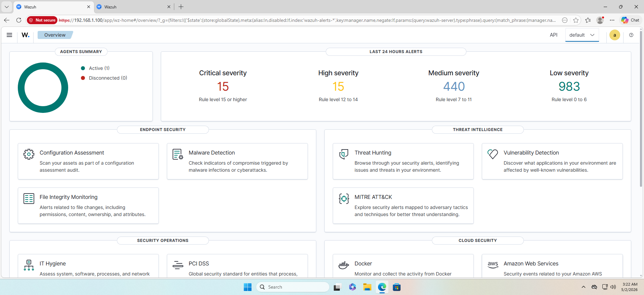The height and width of the screenshot is (295, 644).
Task: Switch to the first Wazuh browser tab
Action: [53, 7]
